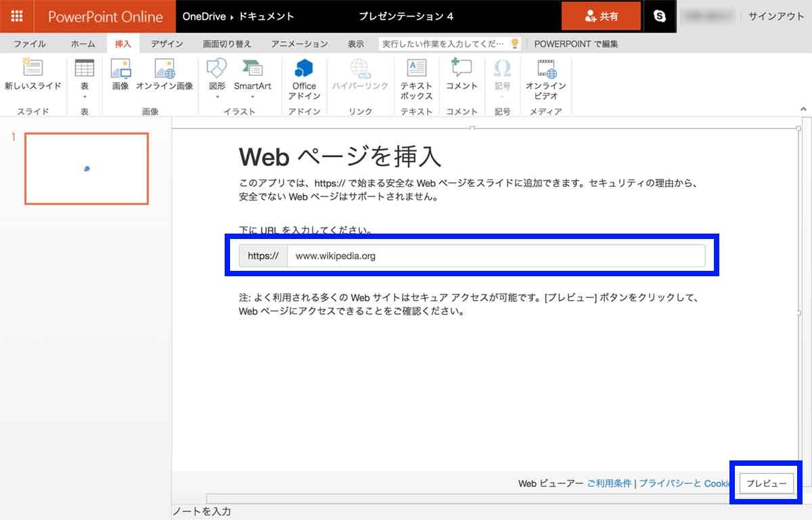Click the URL input field with www.wikipedia.org
Image resolution: width=812 pixels, height=520 pixels.
tap(496, 256)
